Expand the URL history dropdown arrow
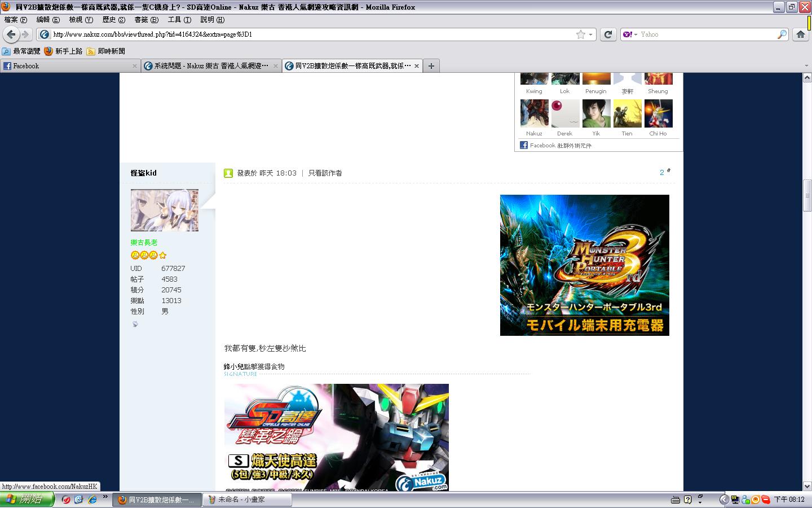 click(x=590, y=34)
